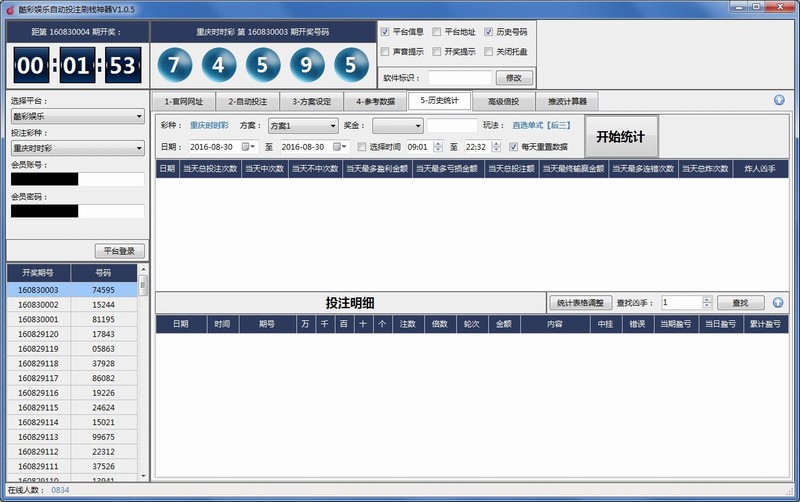The width and height of the screenshot is (800, 502).
Task: Expand the 方案 dropdown showing 方案1
Action: (304, 126)
